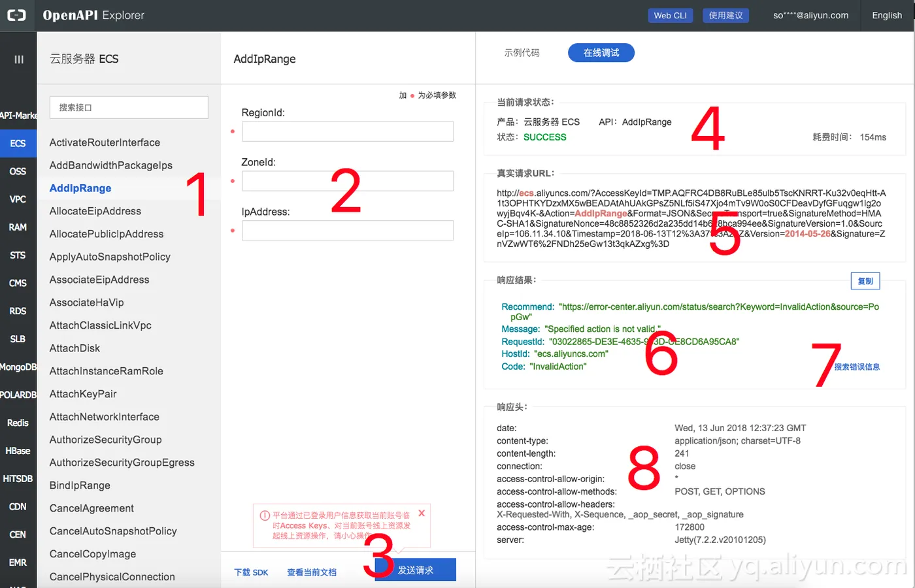Switch to the VPC product
The image size is (915, 588).
coord(18,199)
